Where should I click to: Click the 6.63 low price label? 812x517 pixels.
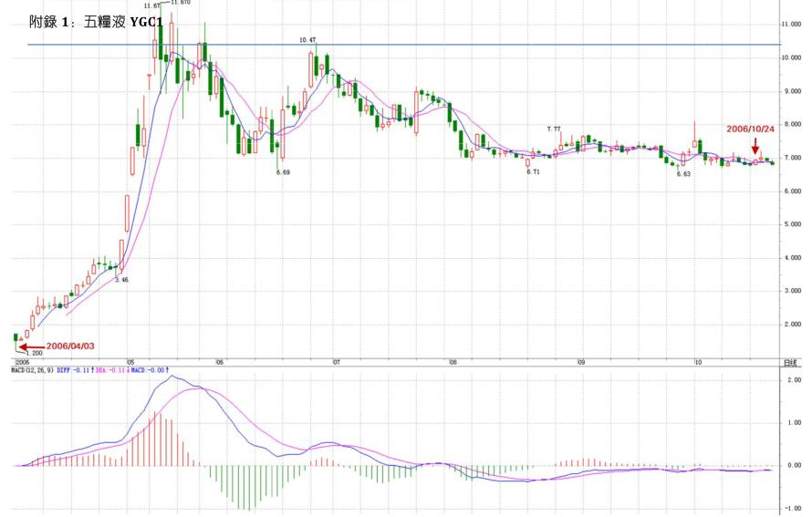[x=683, y=174]
